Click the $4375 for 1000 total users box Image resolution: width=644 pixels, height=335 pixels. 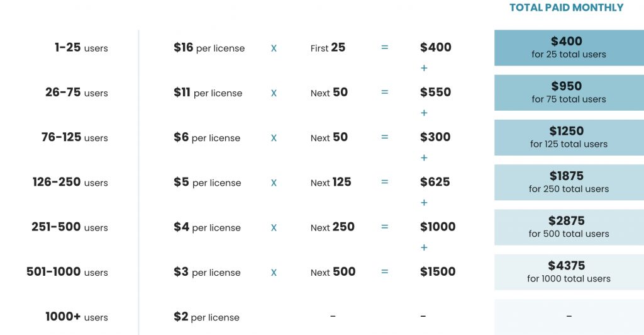[569, 272]
